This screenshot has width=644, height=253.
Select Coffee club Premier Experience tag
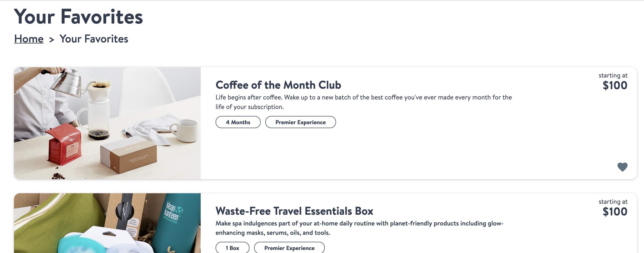(301, 122)
